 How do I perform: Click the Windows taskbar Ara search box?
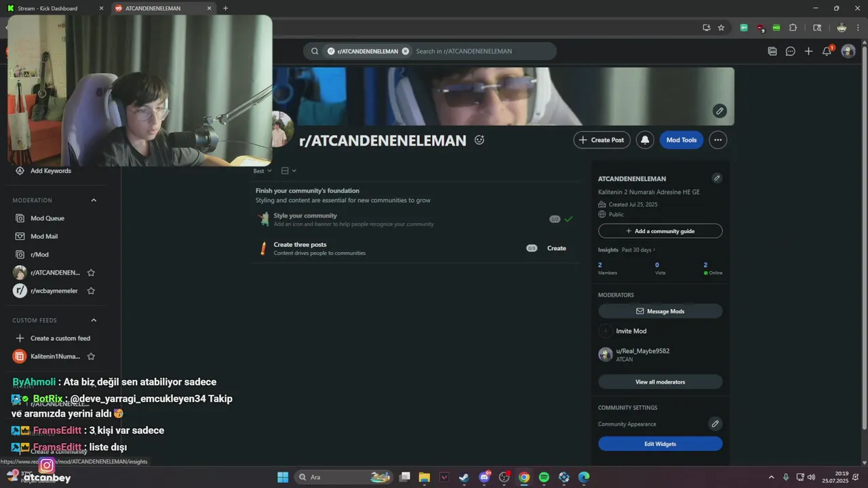tap(344, 477)
